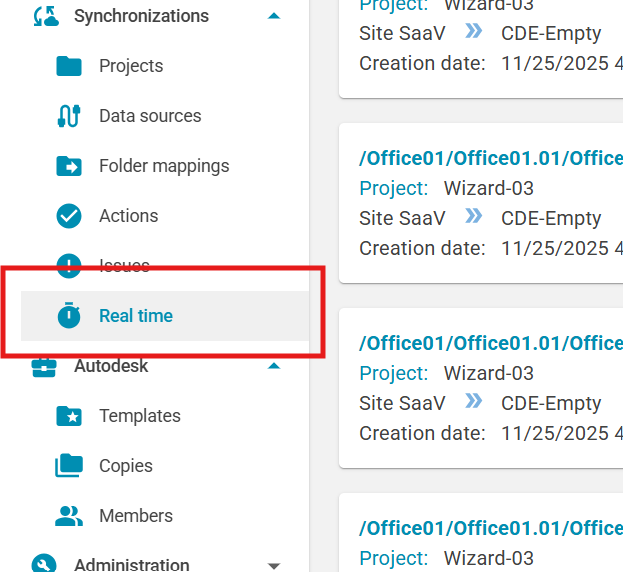The width and height of the screenshot is (623, 572).
Task: Click the Administration wrench icon
Action: pyautogui.click(x=44, y=565)
